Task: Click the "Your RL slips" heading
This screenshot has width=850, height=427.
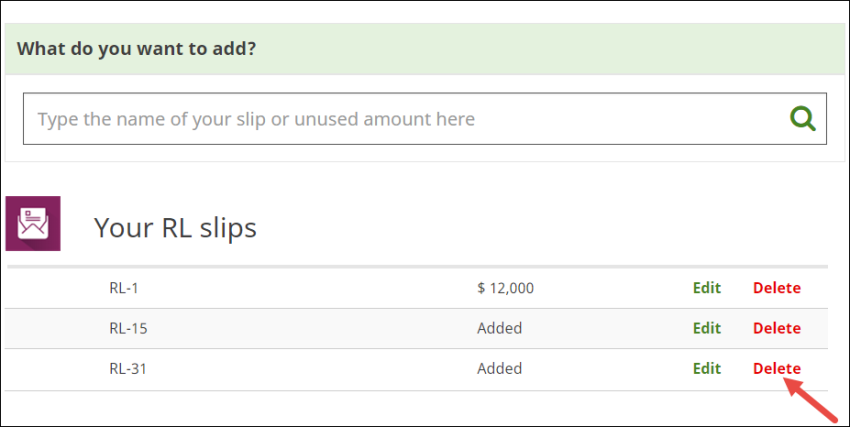Action: (175, 228)
